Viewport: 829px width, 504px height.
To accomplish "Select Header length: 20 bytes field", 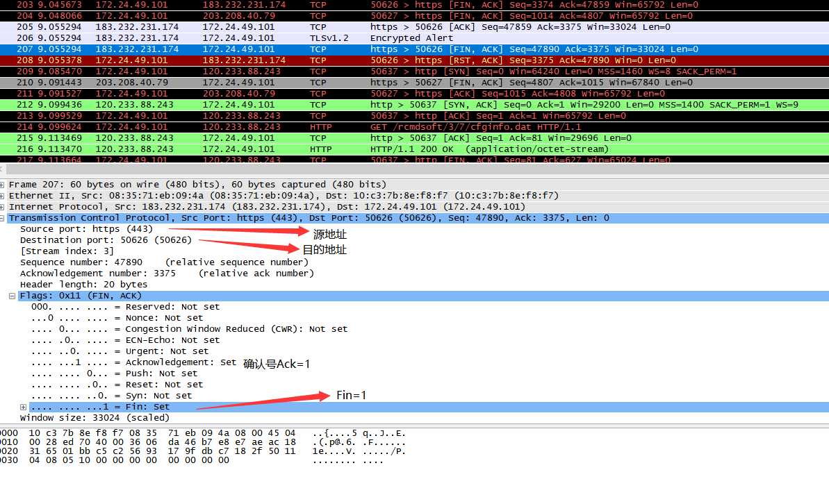I will pos(83,285).
